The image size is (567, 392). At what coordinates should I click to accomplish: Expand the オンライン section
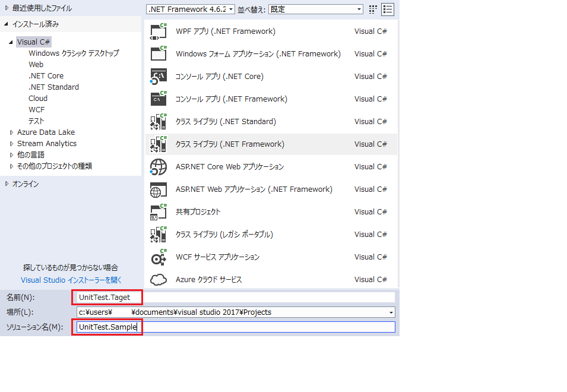[x=7, y=184]
